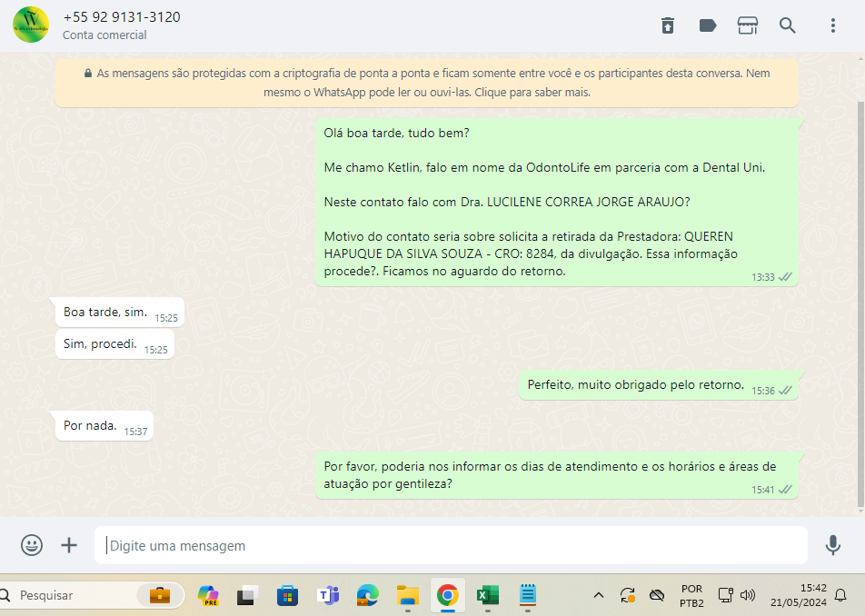The height and width of the screenshot is (616, 865).
Task: Click the encryption notice to learn more
Action: pos(427,83)
